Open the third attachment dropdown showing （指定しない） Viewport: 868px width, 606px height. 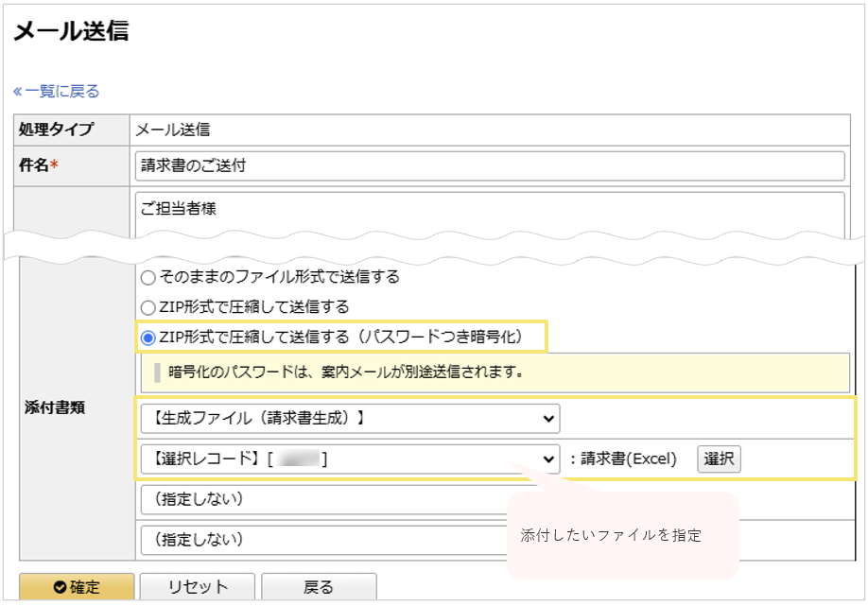pyautogui.click(x=321, y=499)
